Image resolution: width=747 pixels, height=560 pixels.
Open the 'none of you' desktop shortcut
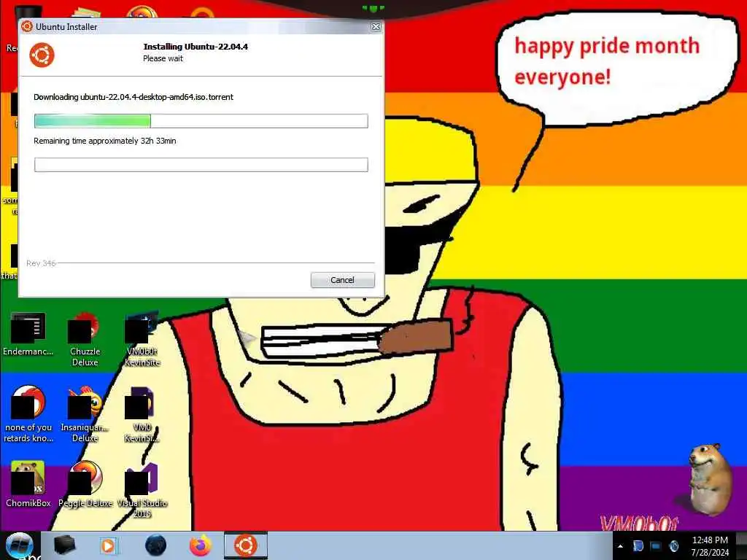(x=28, y=414)
